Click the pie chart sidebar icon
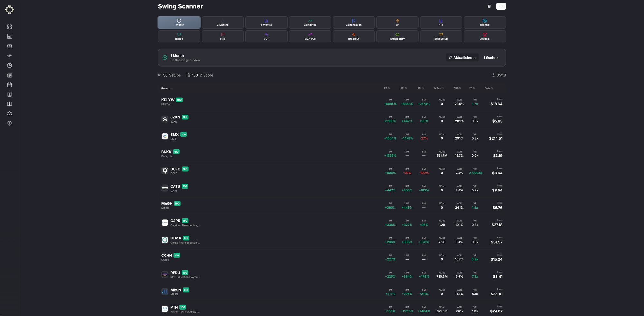Screen dimensions: 644x316 click(10, 65)
